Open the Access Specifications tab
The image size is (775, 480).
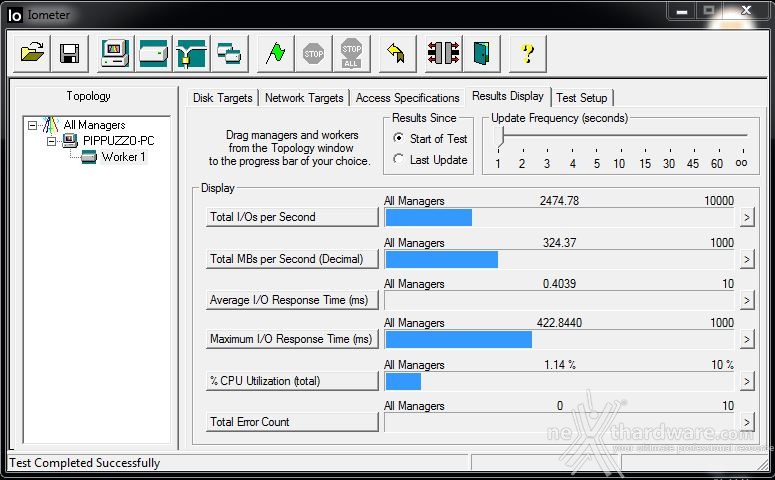click(x=407, y=98)
